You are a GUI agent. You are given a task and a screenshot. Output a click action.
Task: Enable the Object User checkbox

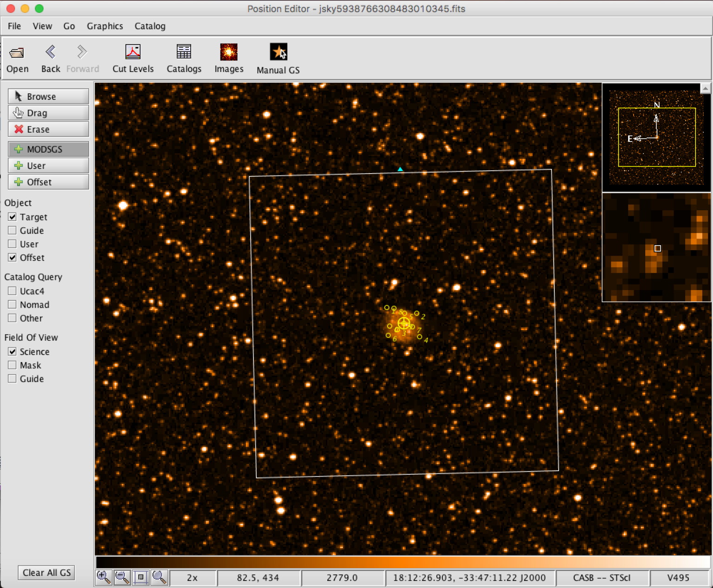[x=13, y=244]
